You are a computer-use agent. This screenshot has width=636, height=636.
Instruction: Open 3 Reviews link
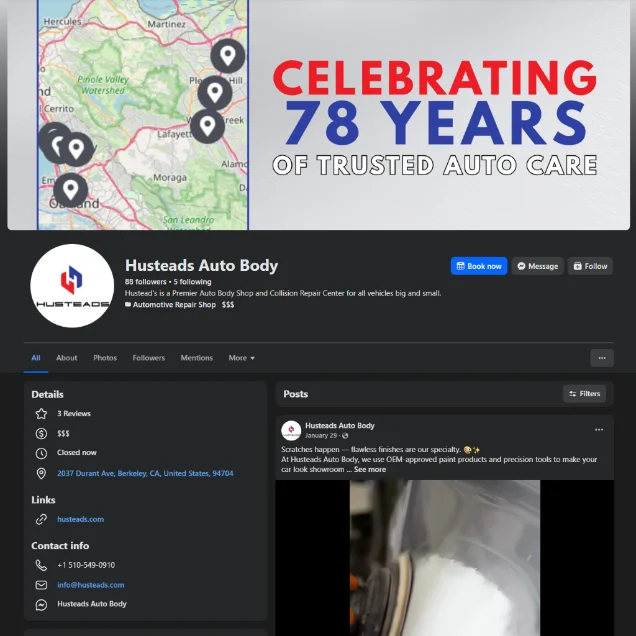pos(74,414)
